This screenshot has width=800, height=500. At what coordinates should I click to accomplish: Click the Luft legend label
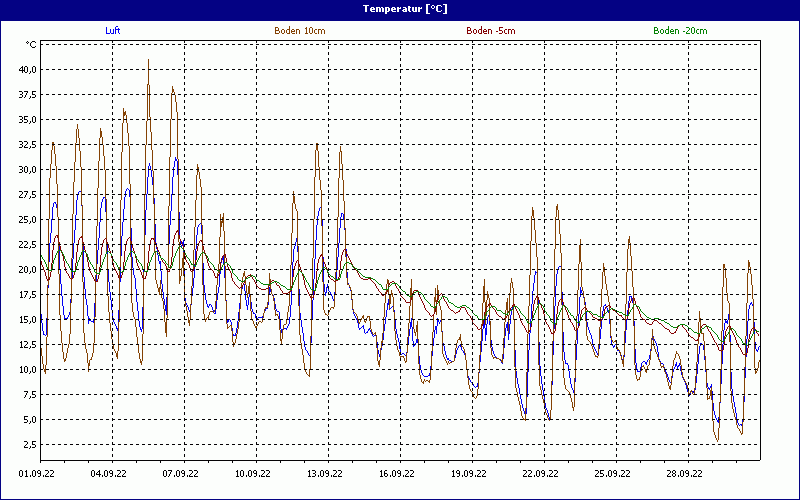pyautogui.click(x=114, y=31)
